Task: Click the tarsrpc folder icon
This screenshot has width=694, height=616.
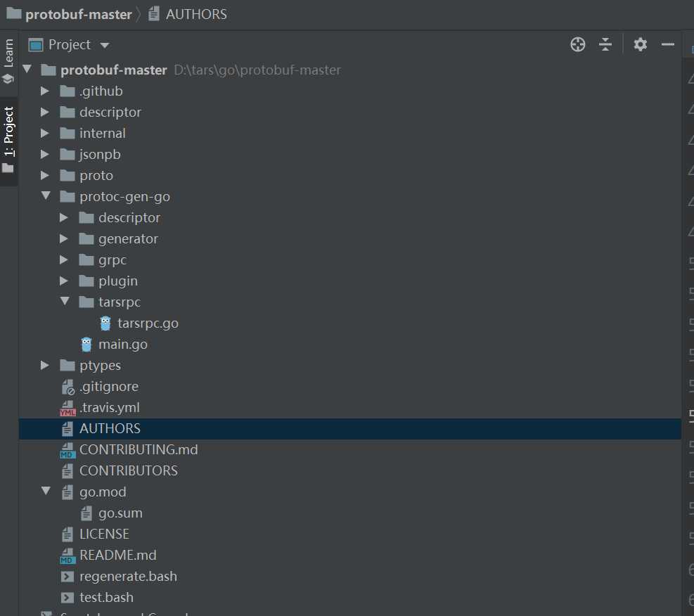Action: point(86,302)
